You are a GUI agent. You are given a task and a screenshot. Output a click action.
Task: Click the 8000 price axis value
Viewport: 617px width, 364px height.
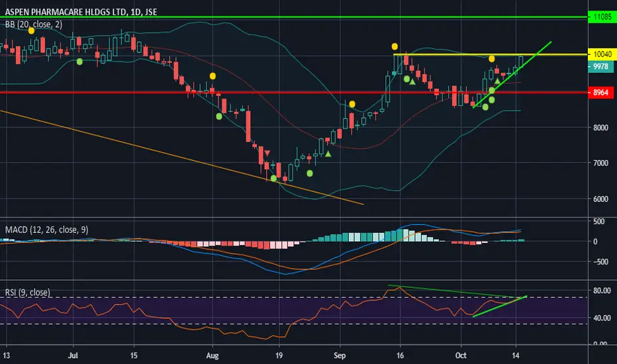tap(600, 128)
